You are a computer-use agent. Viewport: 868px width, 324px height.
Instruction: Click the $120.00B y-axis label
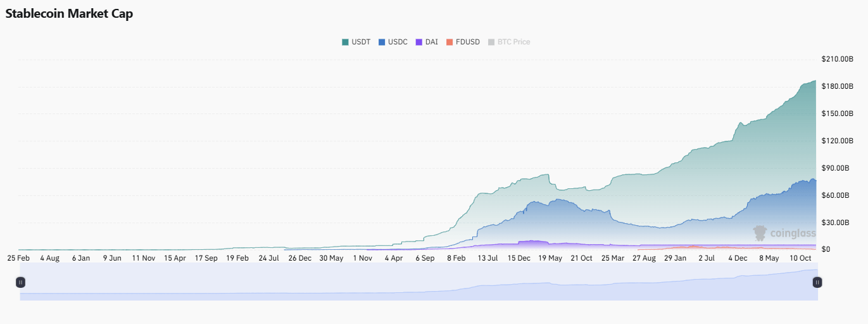pyautogui.click(x=837, y=141)
